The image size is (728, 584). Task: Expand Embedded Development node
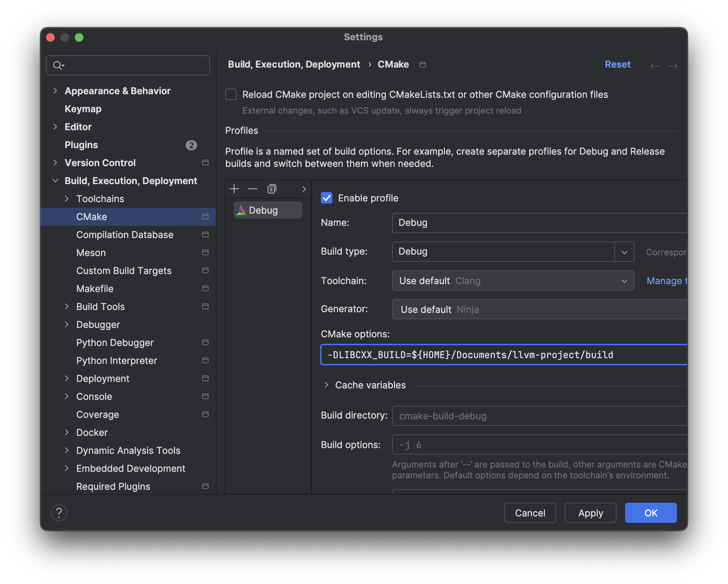(67, 468)
